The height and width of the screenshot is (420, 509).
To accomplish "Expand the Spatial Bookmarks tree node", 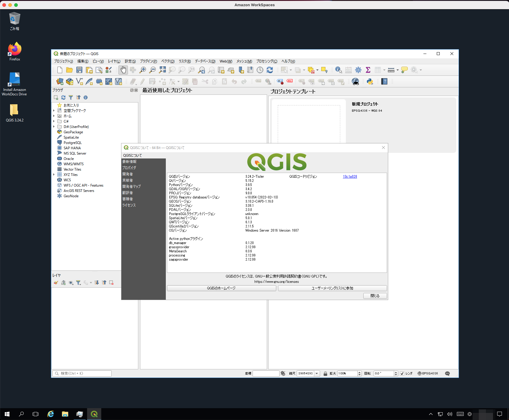I will 54,110.
